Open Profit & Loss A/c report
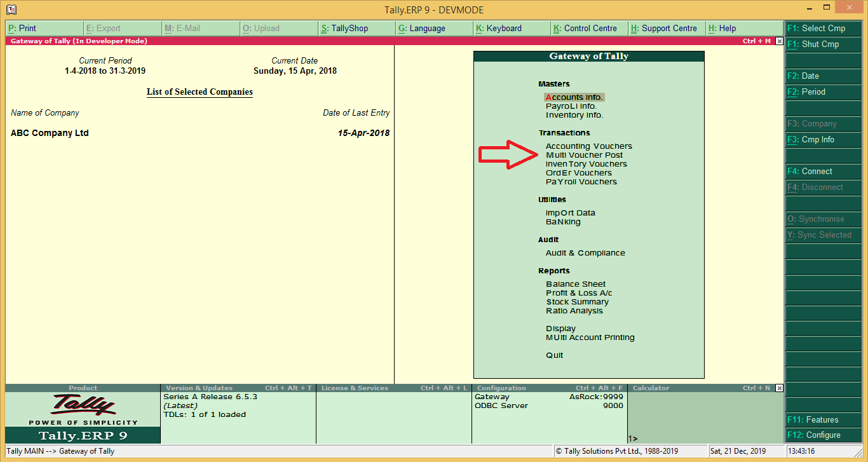Image resolution: width=868 pixels, height=462 pixels. coord(578,292)
